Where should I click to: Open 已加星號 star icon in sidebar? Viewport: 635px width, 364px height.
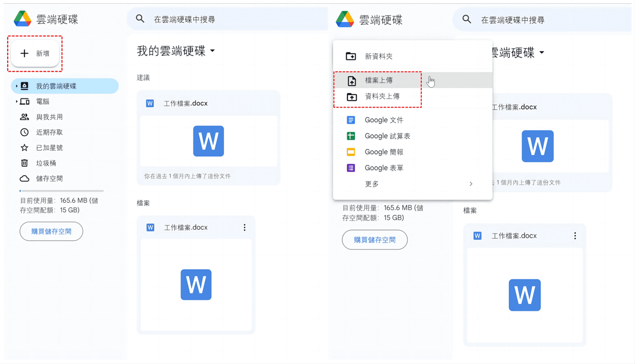coord(24,148)
